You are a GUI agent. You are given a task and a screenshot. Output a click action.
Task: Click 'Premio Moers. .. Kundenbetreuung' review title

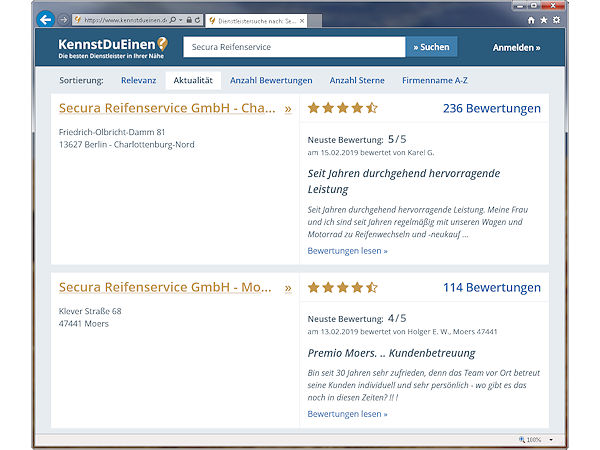click(391, 353)
